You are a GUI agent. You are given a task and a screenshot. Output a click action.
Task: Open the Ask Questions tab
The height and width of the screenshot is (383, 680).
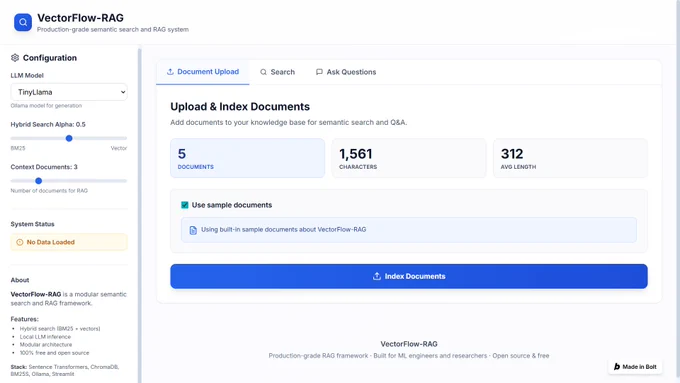(346, 72)
